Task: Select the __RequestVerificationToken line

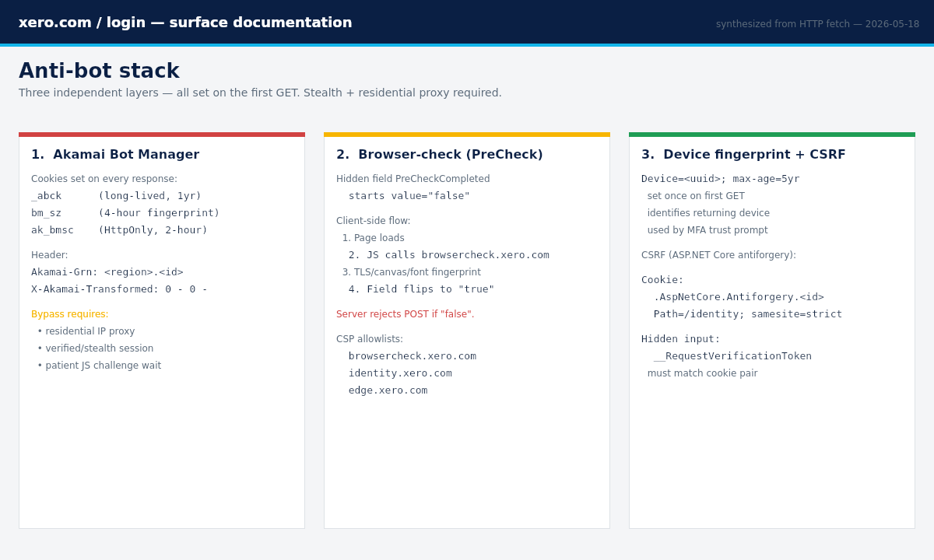Action: coord(732,356)
